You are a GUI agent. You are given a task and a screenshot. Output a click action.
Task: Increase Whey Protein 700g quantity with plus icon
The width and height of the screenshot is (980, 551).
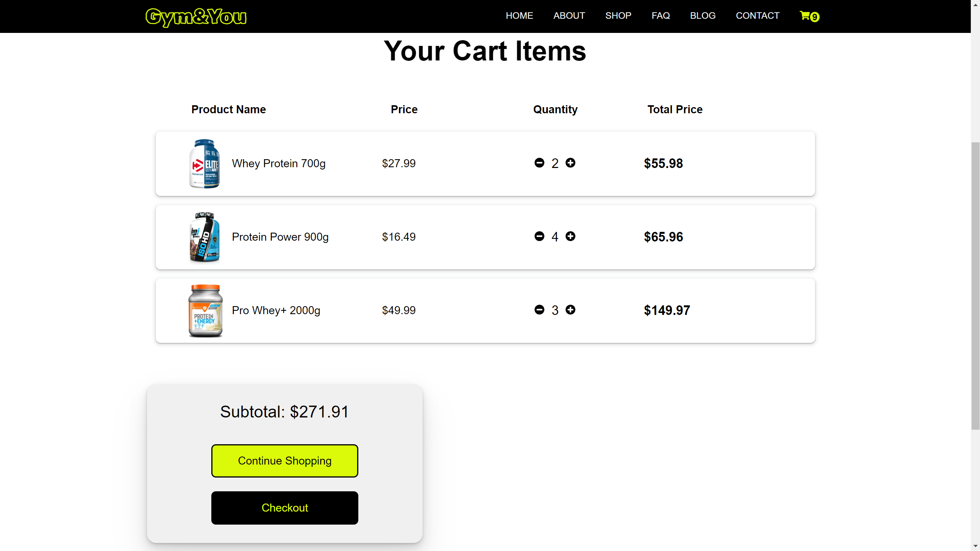570,163
